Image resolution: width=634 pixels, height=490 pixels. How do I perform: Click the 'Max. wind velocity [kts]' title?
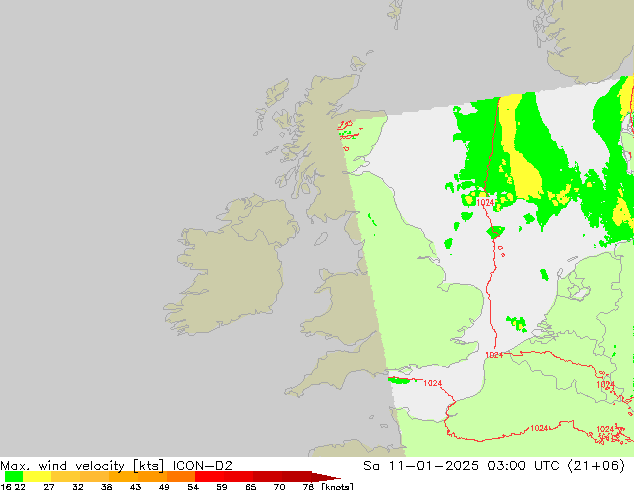pos(82,466)
